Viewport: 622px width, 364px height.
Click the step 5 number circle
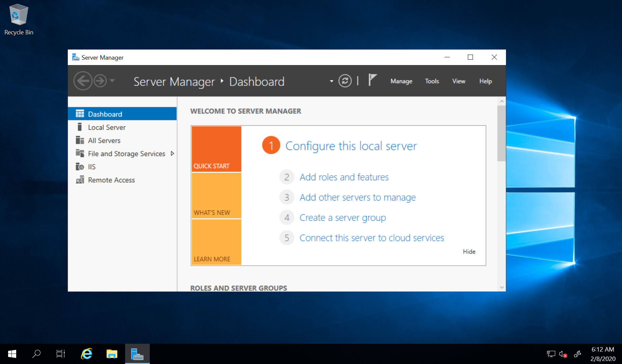click(287, 238)
